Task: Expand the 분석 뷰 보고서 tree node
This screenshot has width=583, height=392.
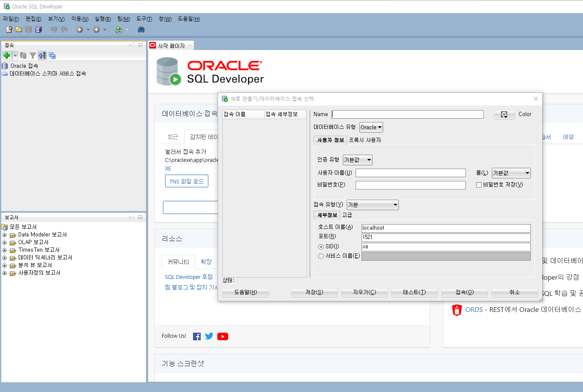Action: pos(5,265)
